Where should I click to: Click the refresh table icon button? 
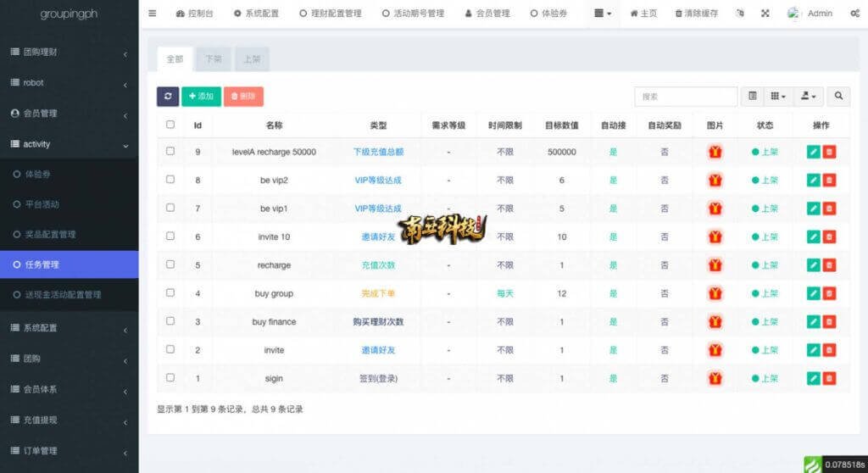[x=167, y=97]
